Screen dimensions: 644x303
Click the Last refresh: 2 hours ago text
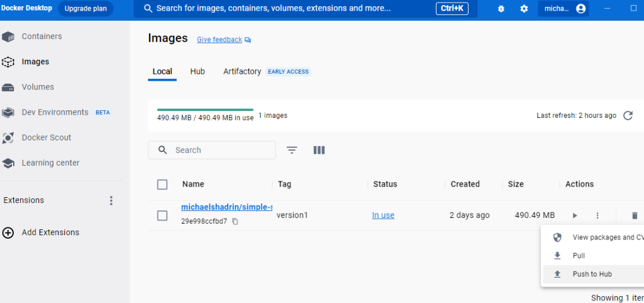coord(576,115)
